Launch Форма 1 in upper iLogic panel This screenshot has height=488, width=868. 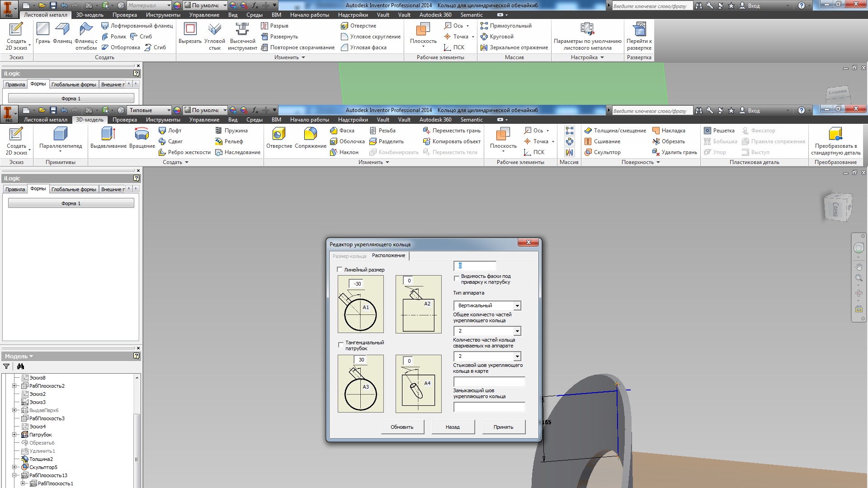71,99
